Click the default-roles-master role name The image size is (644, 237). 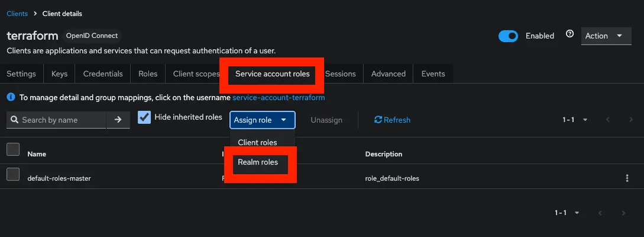(x=59, y=178)
